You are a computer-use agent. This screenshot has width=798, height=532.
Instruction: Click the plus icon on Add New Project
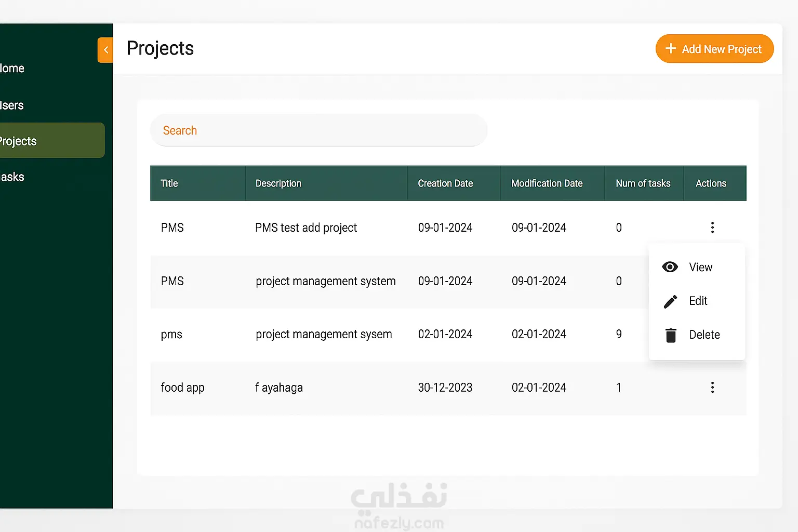671,49
